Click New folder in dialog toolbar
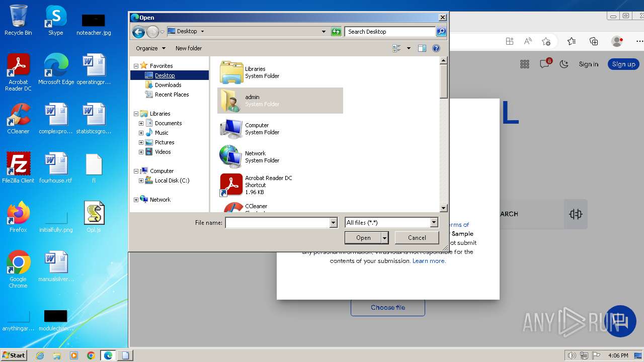The height and width of the screenshot is (362, 644). tap(189, 48)
